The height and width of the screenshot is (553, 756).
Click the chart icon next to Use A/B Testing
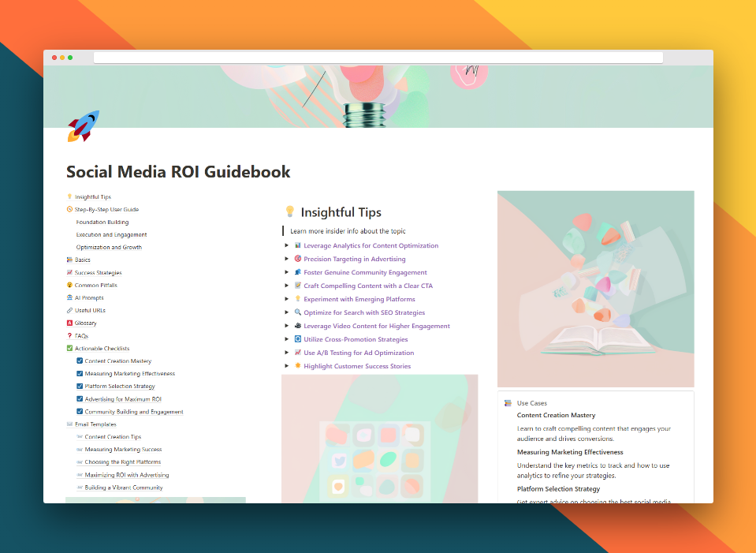[298, 353]
